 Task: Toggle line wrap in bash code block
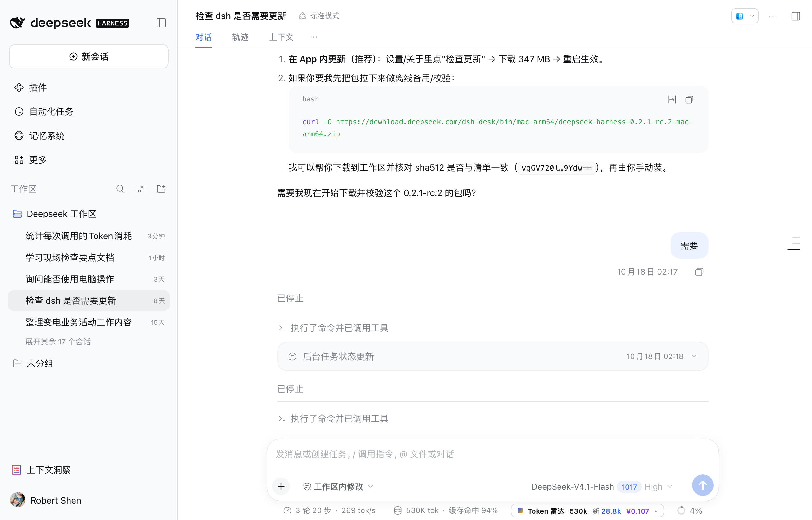coord(671,100)
